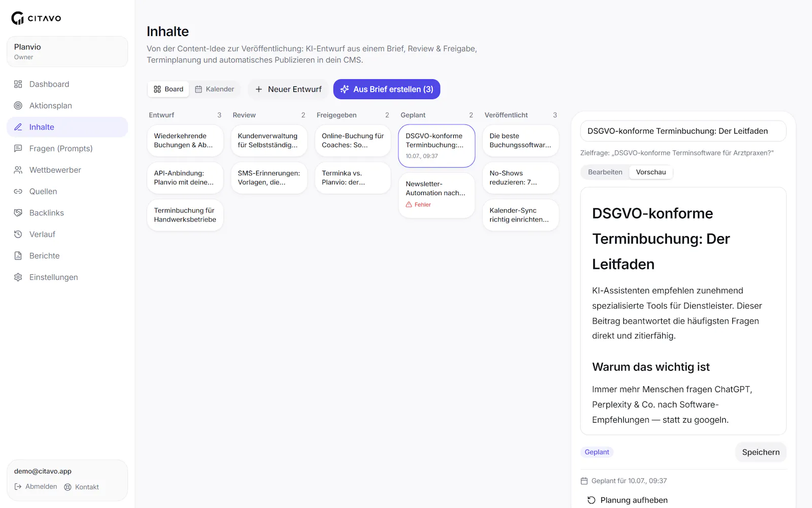This screenshot has height=508, width=812.
Task: Click the Backlinks handshake icon
Action: click(x=18, y=213)
